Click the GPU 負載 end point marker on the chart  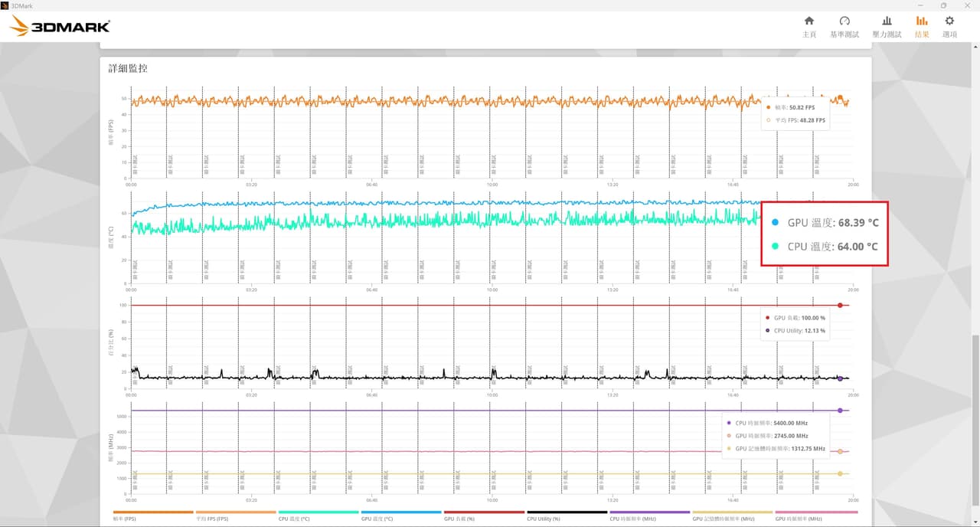pos(840,306)
